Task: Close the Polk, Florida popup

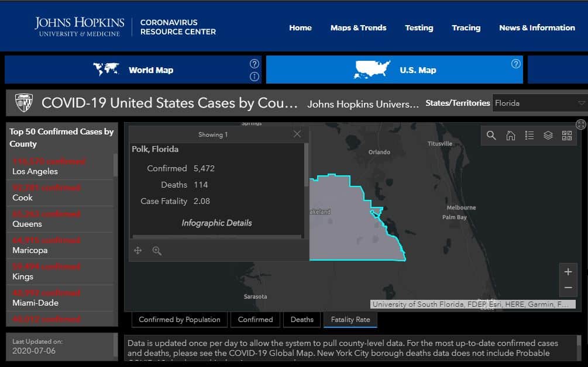Action: [297, 134]
